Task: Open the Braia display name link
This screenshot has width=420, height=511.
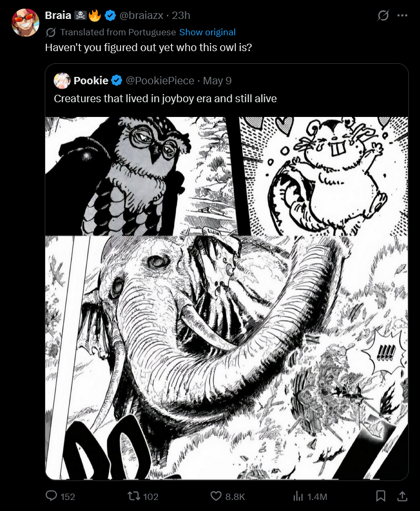Action: [x=58, y=15]
